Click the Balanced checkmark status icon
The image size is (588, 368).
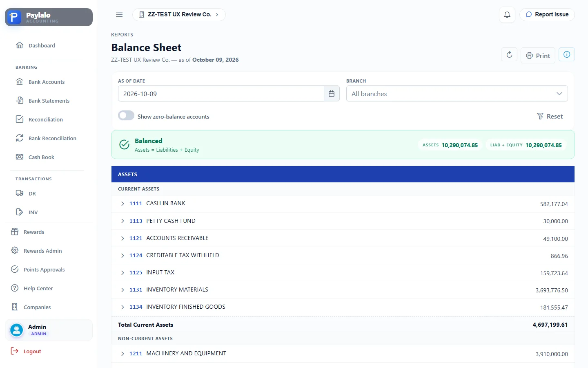click(x=124, y=145)
